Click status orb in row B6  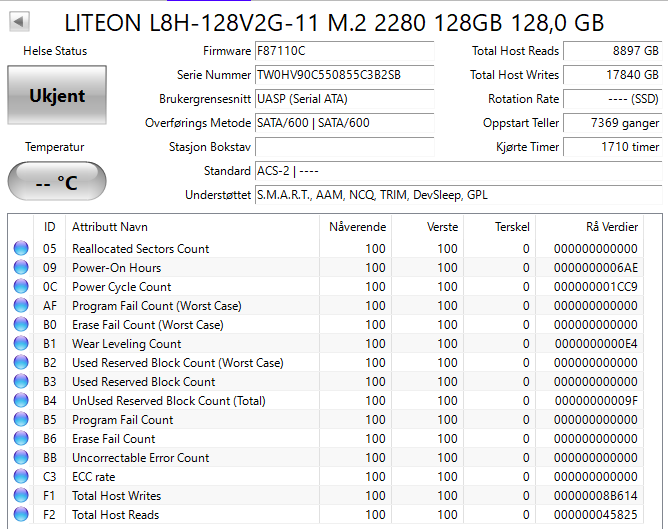tap(21, 438)
